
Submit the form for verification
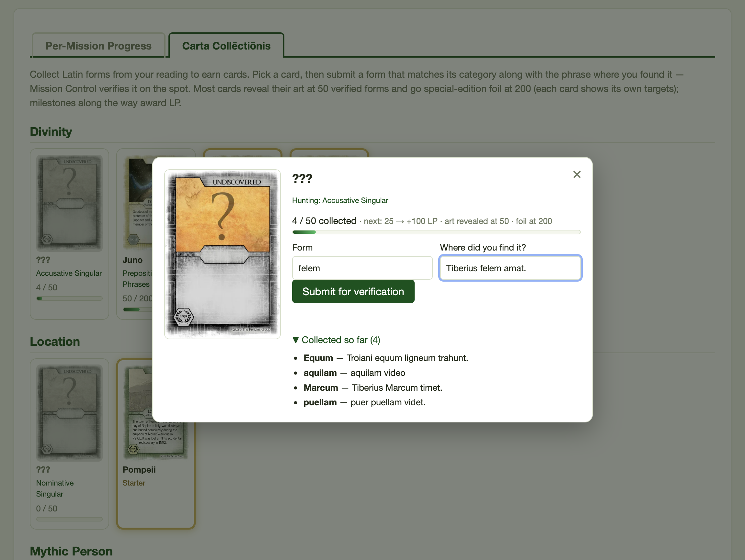[353, 291]
